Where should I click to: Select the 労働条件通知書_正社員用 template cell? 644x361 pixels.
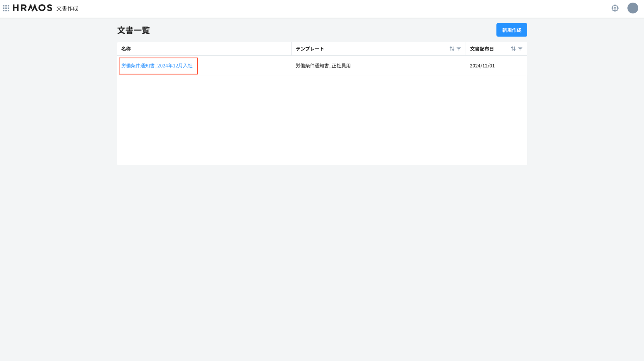click(x=323, y=66)
